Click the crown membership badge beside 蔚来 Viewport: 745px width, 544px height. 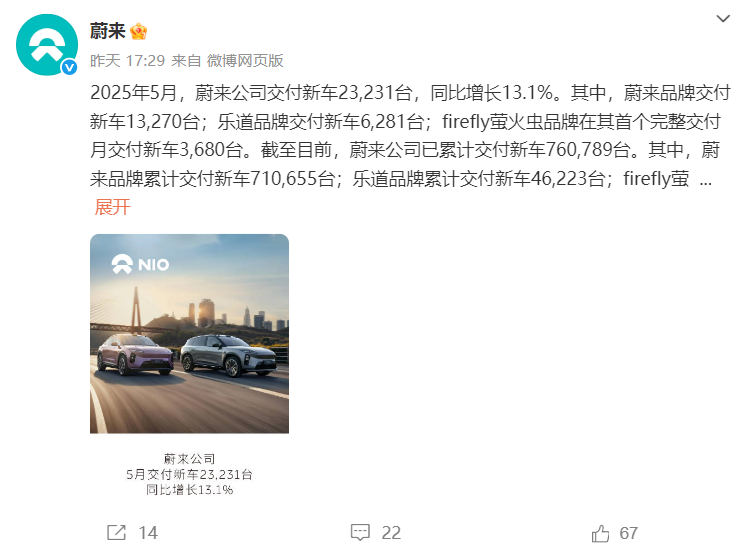(x=138, y=32)
